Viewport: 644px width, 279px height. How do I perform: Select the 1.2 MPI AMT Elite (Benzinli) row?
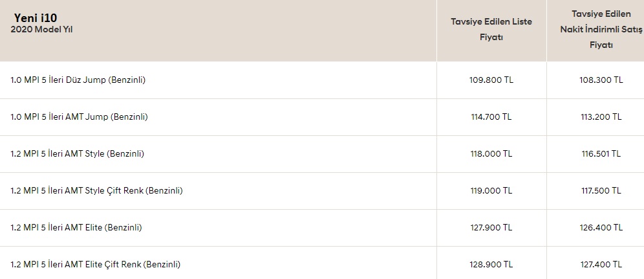pyautogui.click(x=322, y=228)
